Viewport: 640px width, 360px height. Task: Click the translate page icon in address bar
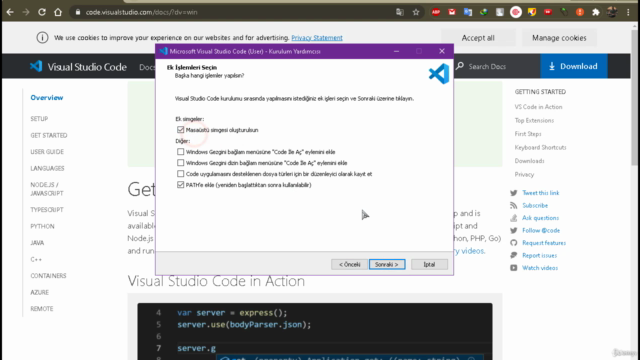click(x=400, y=12)
